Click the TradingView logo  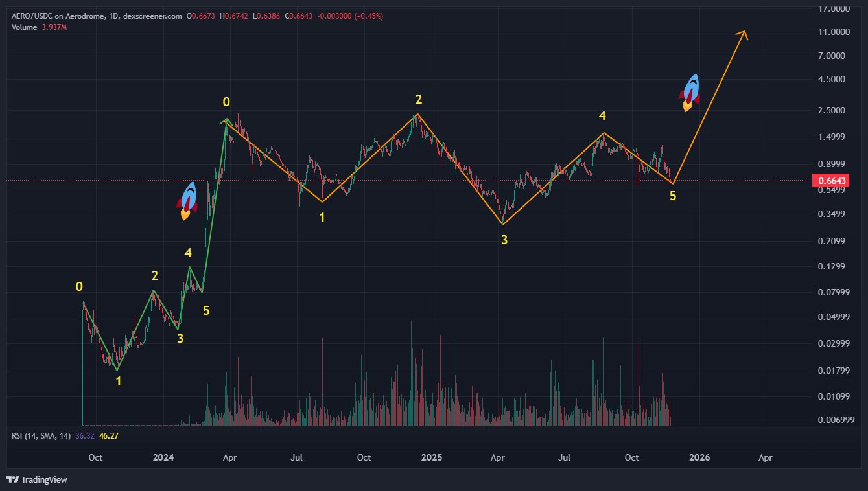37,479
